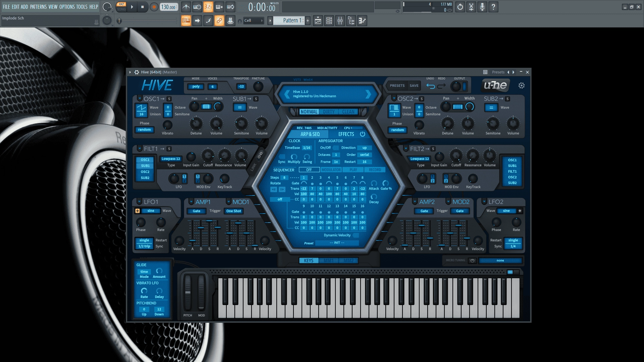
Task: Open the LFO2 sine wave dropdown
Action: coord(506,211)
